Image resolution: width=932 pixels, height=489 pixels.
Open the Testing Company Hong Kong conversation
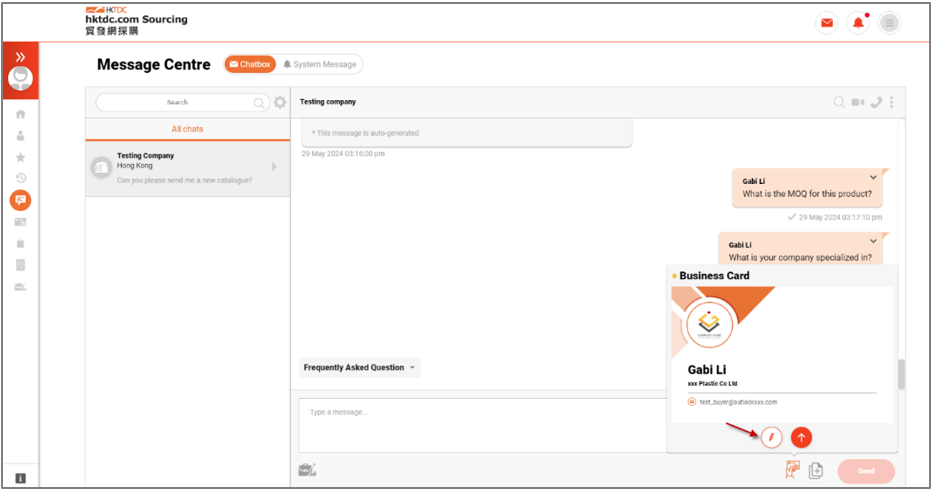click(187, 168)
